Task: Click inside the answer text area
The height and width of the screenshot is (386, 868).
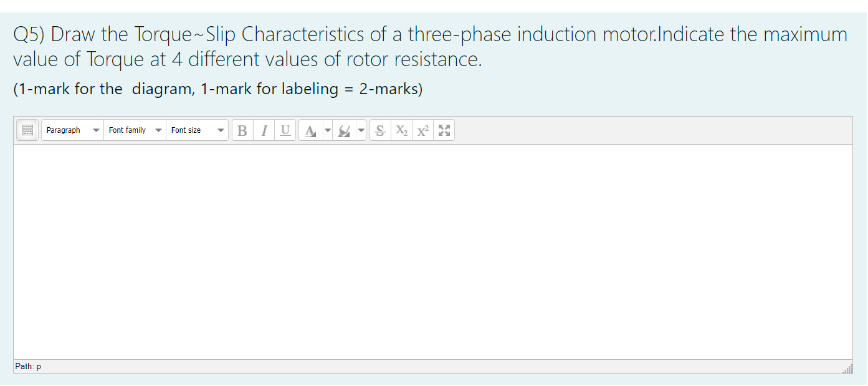Action: (x=434, y=249)
